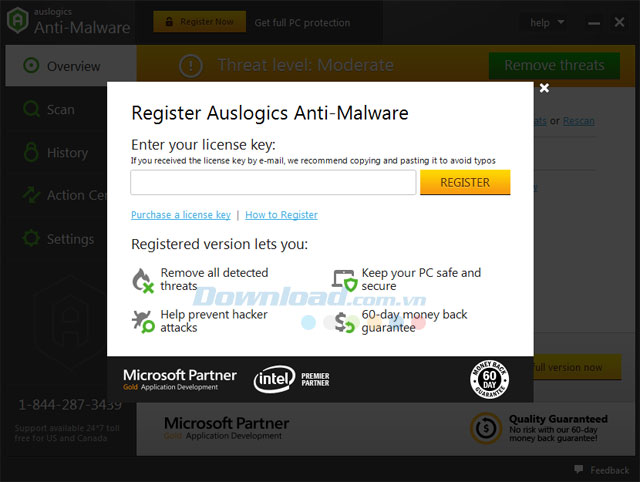Click the Quality Guaranteed dollar circle icon
The image size is (640, 482).
point(486,428)
